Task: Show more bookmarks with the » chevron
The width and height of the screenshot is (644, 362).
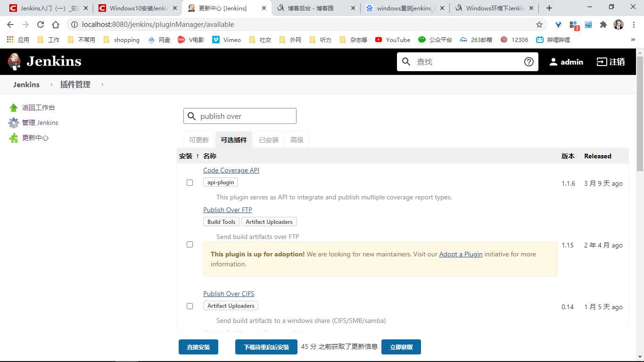Action: tap(633, 40)
